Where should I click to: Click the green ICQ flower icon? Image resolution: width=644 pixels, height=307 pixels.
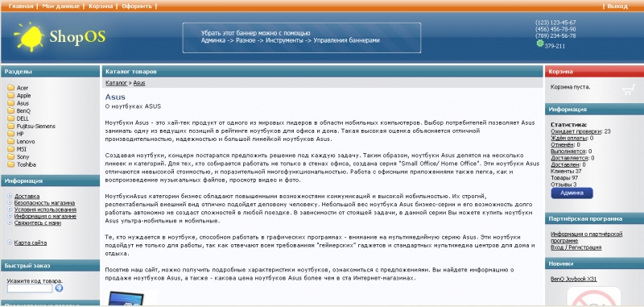[x=539, y=44]
